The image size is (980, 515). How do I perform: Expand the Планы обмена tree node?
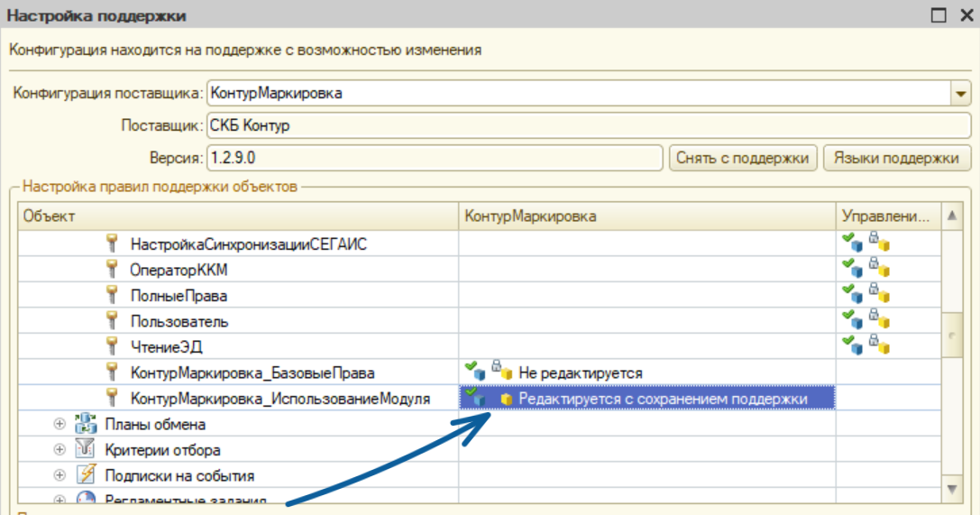tap(60, 424)
